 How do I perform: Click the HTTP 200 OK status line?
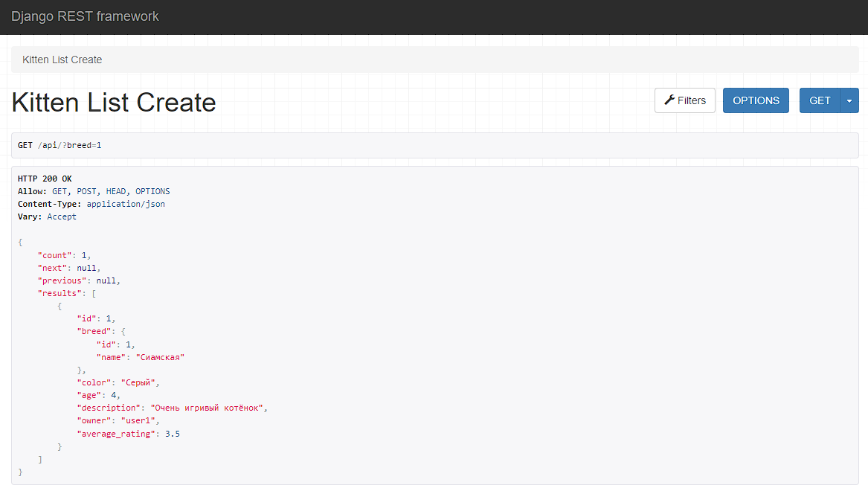click(x=45, y=179)
